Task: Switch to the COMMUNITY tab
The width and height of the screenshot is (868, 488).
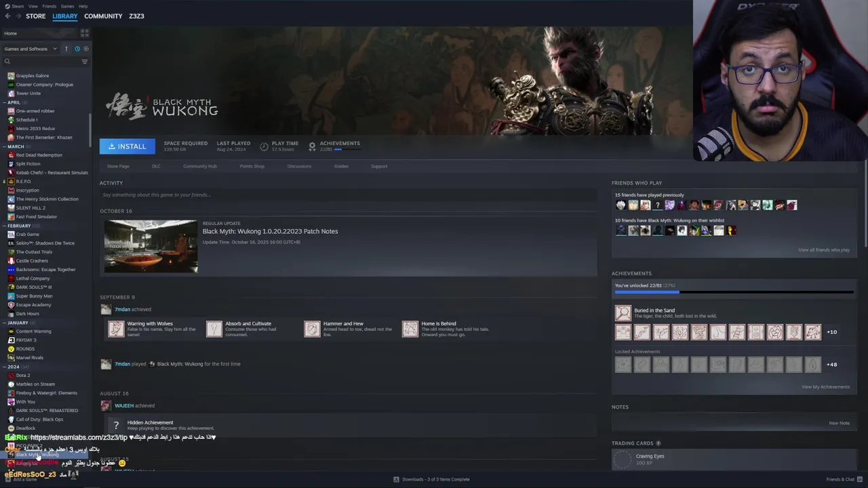Action: 103,16
